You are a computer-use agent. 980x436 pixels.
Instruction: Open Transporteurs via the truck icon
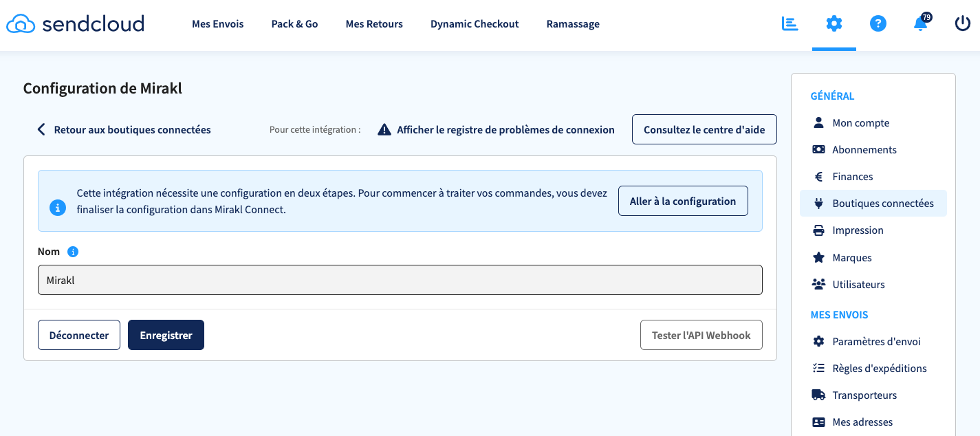click(x=818, y=394)
